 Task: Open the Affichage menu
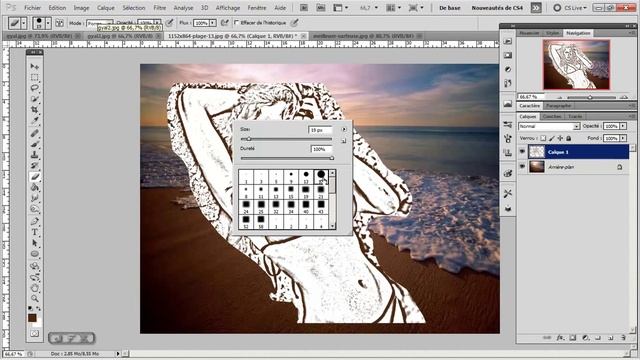click(228, 8)
